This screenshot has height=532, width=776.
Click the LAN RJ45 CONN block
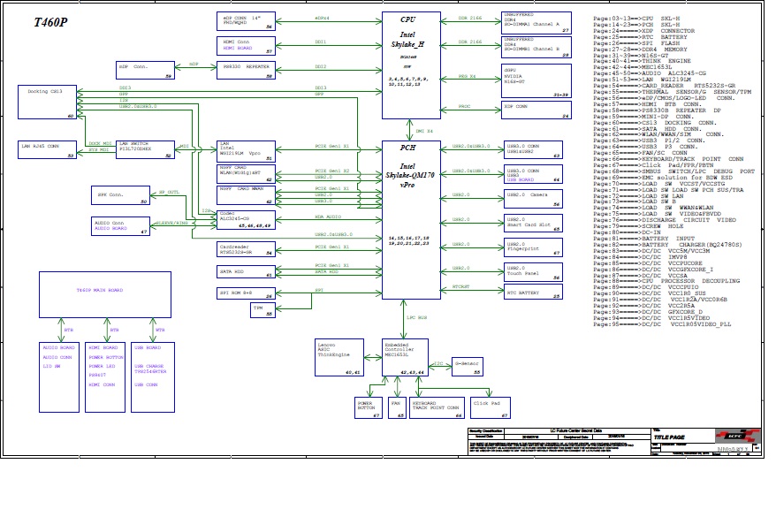point(48,149)
